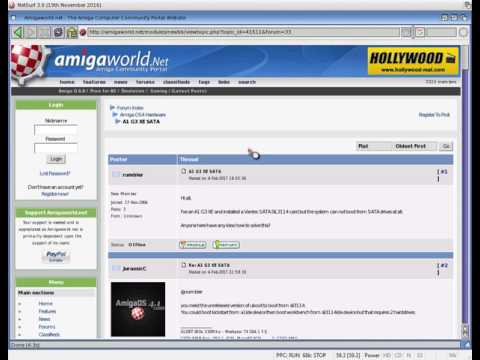Click the second post's document icon
This screenshot has width=480, height=360.
coord(183,265)
